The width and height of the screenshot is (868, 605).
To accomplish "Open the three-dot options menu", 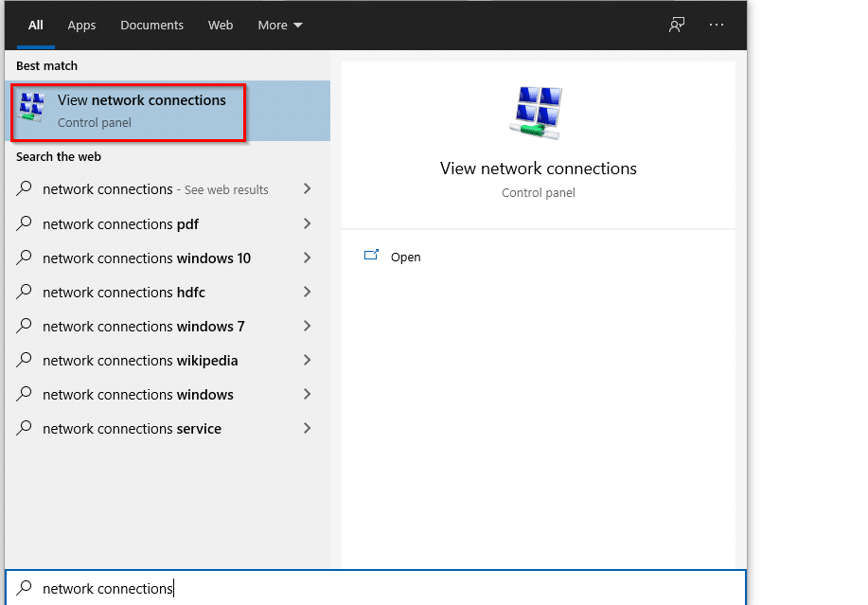I will tap(717, 25).
